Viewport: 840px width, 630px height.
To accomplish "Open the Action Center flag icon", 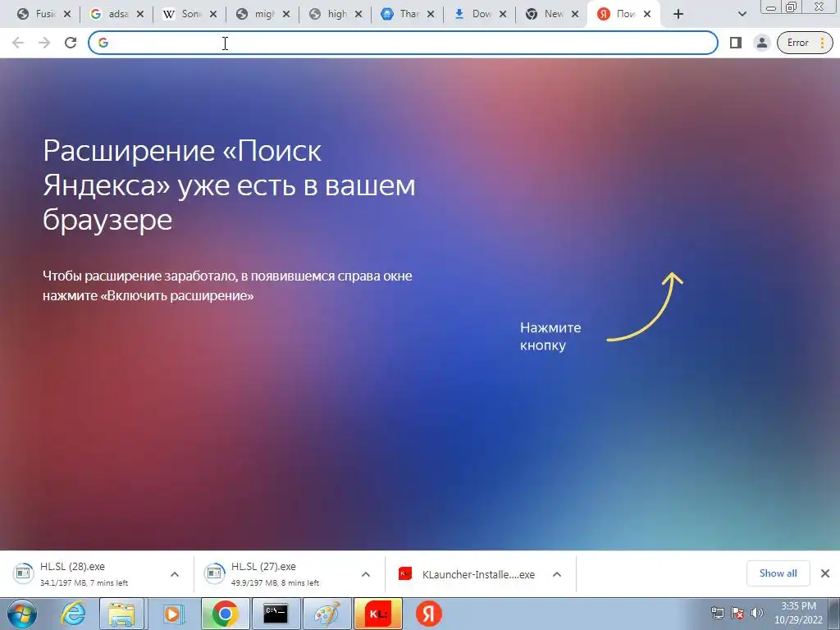I will point(737,613).
